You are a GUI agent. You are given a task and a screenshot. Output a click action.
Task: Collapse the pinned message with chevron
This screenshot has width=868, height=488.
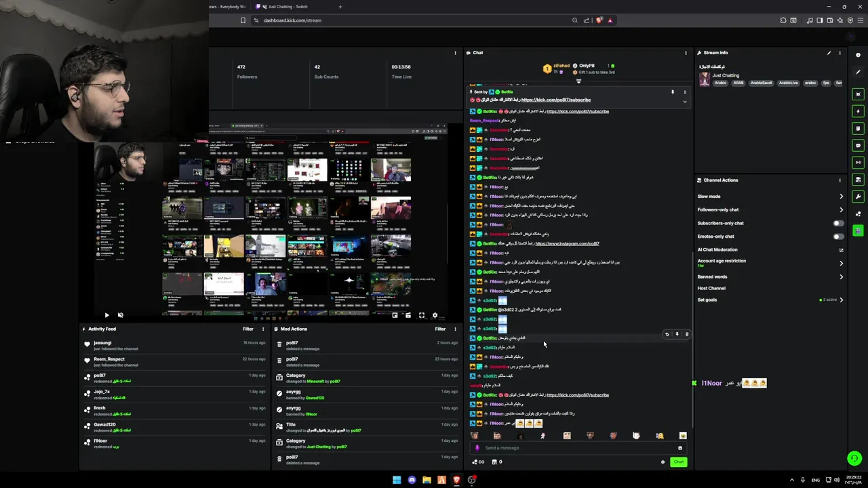pyautogui.click(x=684, y=102)
